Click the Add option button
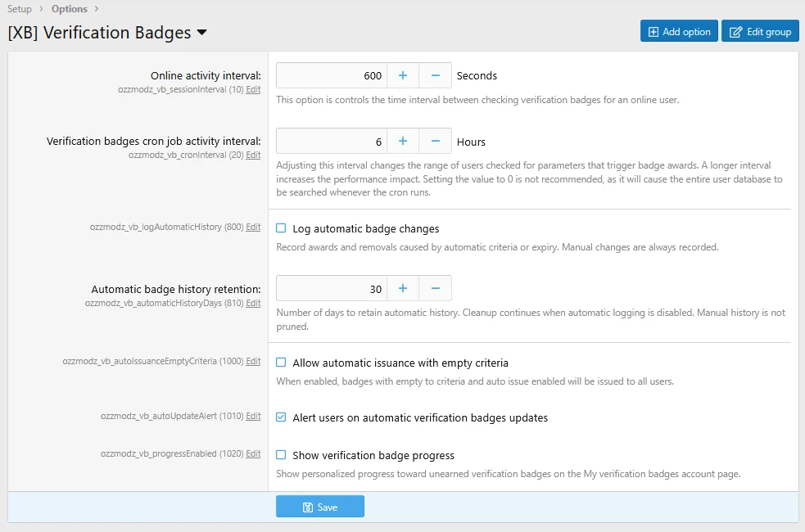The image size is (805, 532). (679, 31)
